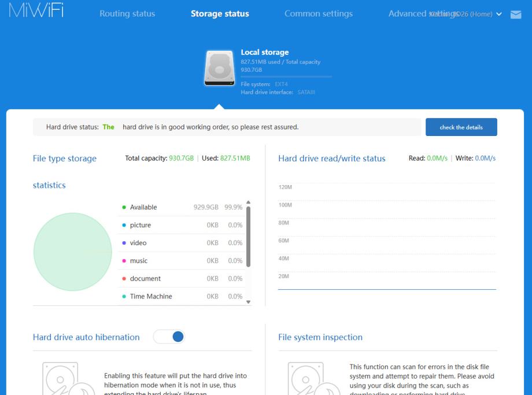The image size is (532, 395).
Task: Click the red document legend dot
Action: (124, 279)
